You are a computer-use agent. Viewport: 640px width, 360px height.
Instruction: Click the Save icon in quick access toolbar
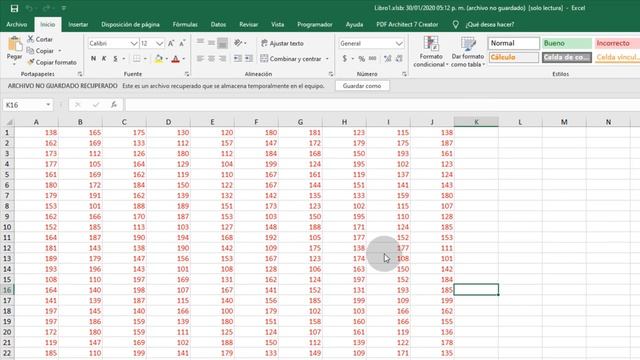click(x=14, y=8)
